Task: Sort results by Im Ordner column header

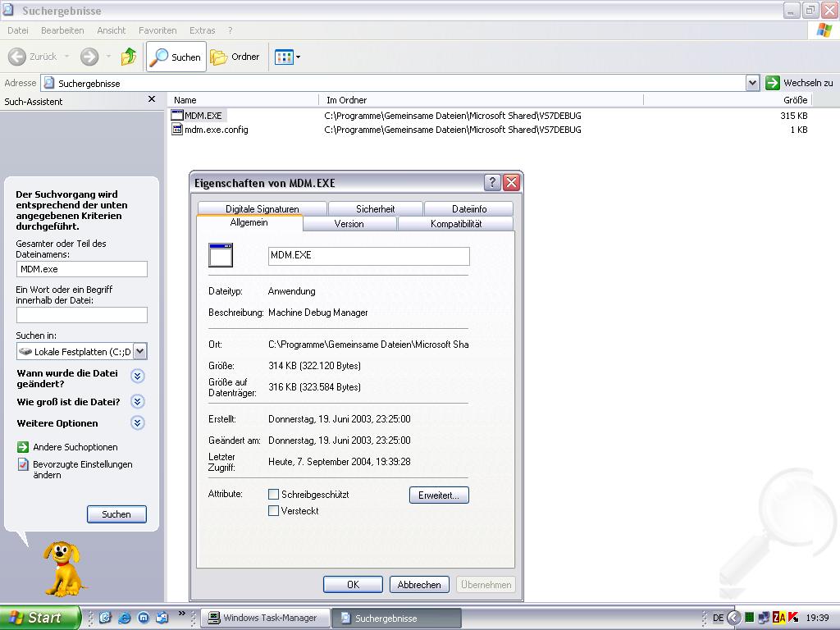Action: (482, 99)
